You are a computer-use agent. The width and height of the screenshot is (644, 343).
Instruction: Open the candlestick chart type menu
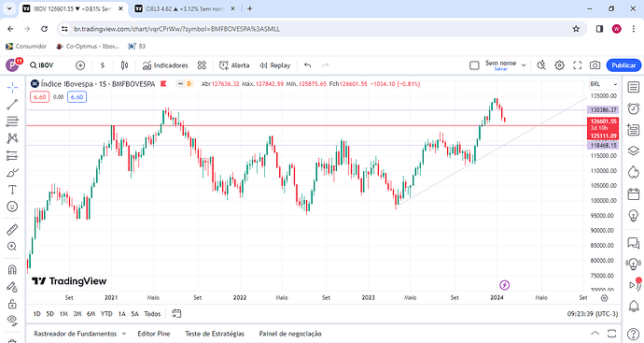tap(124, 65)
